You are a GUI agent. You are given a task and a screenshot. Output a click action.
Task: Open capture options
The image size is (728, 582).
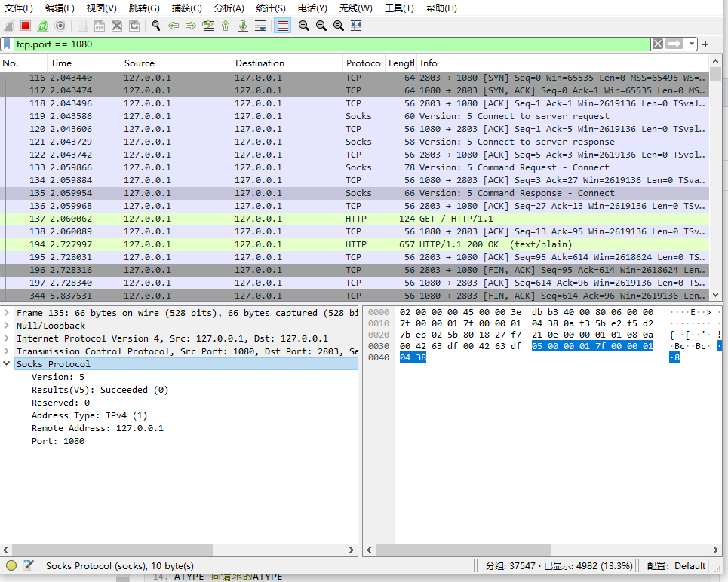60,26
